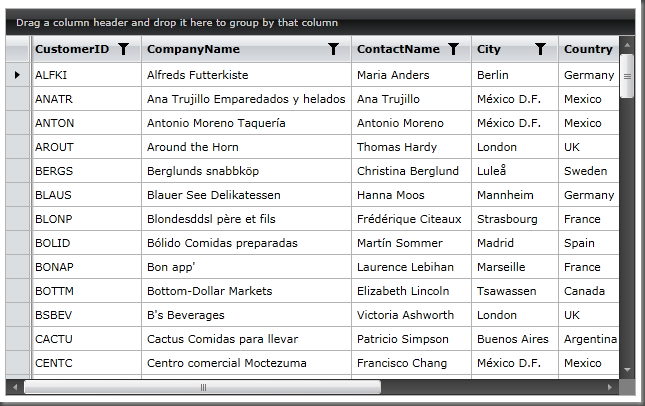Click the horizontal scrollbar right arrow

point(610,386)
